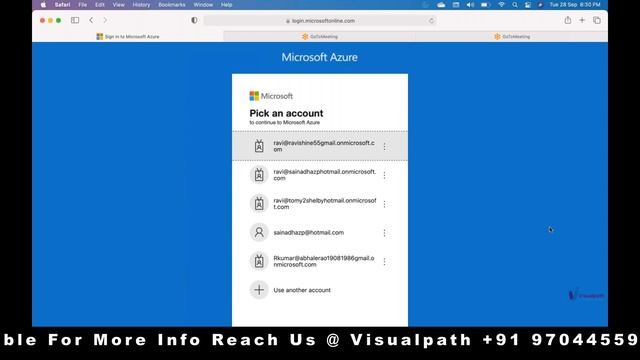This screenshot has width=640, height=360.
Task: Open Control Center from menu bar
Action: 528,5
